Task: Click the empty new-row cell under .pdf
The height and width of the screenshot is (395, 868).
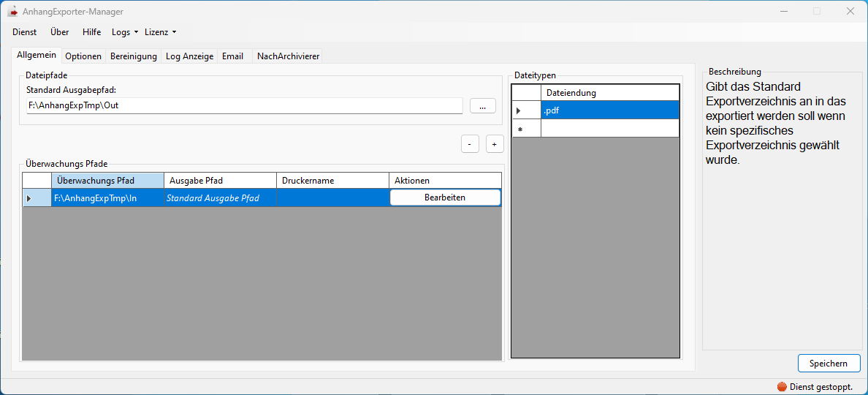Action: [x=610, y=128]
